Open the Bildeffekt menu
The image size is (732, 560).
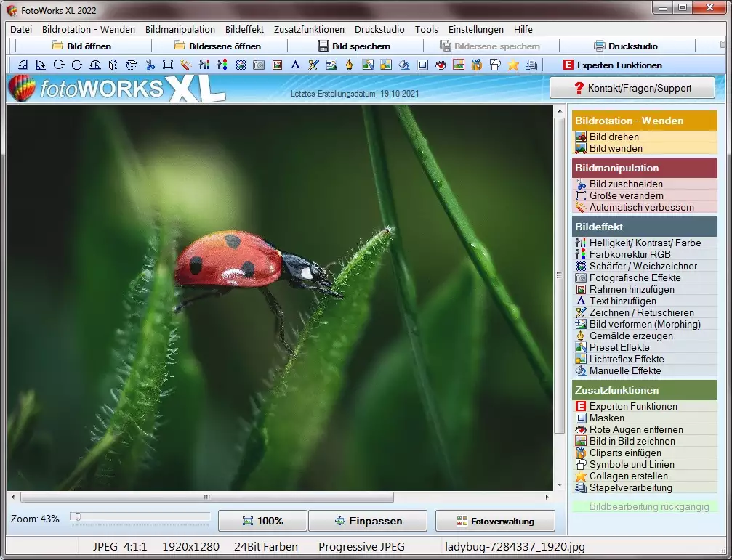244,30
